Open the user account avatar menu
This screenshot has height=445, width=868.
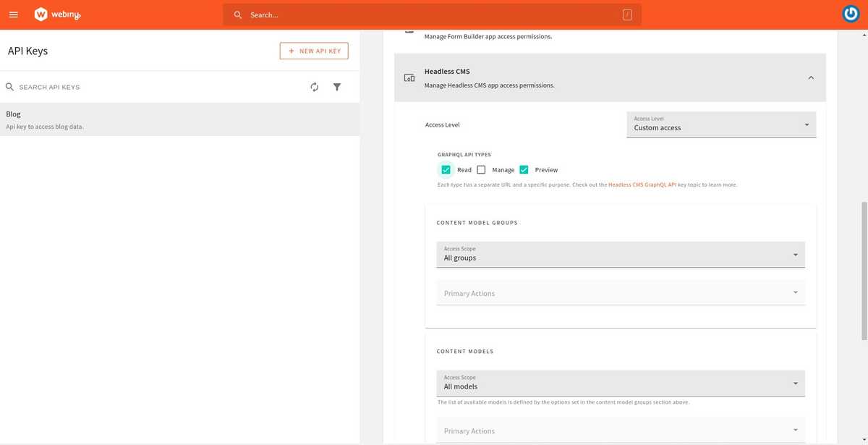coord(851,13)
